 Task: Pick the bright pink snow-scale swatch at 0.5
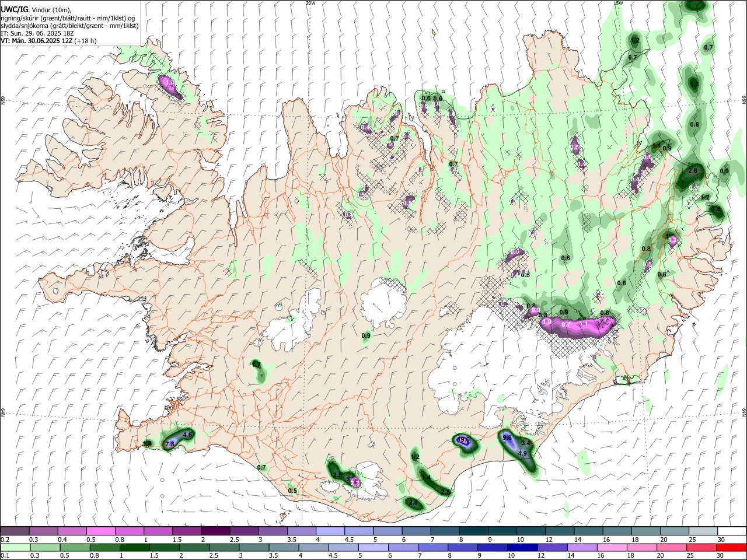coord(100,531)
